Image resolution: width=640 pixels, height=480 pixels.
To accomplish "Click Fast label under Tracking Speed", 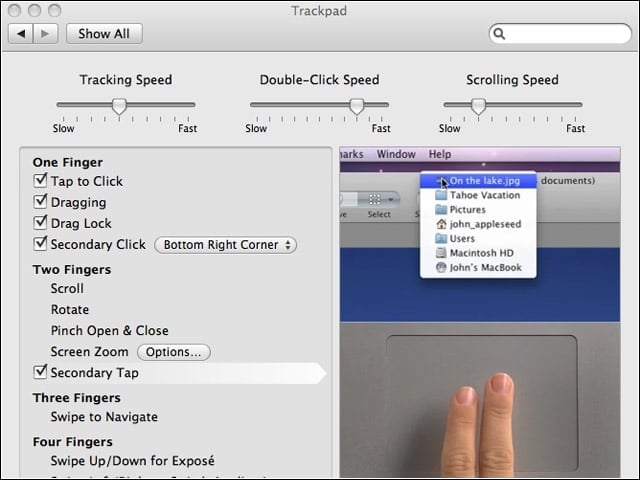I will pyautogui.click(x=187, y=129).
